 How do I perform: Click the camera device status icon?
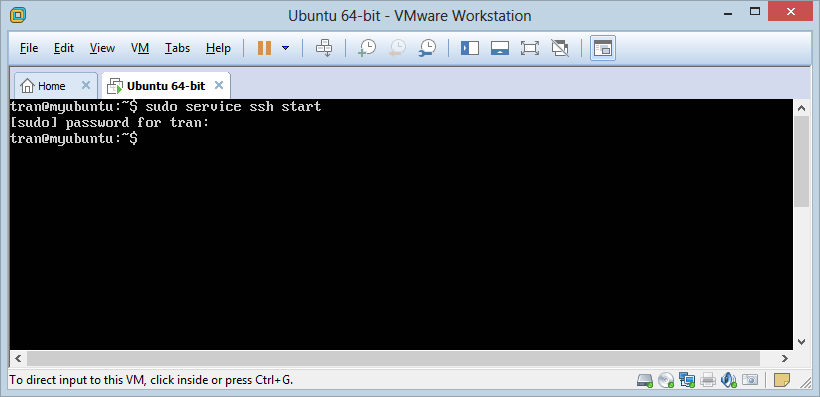point(750,380)
